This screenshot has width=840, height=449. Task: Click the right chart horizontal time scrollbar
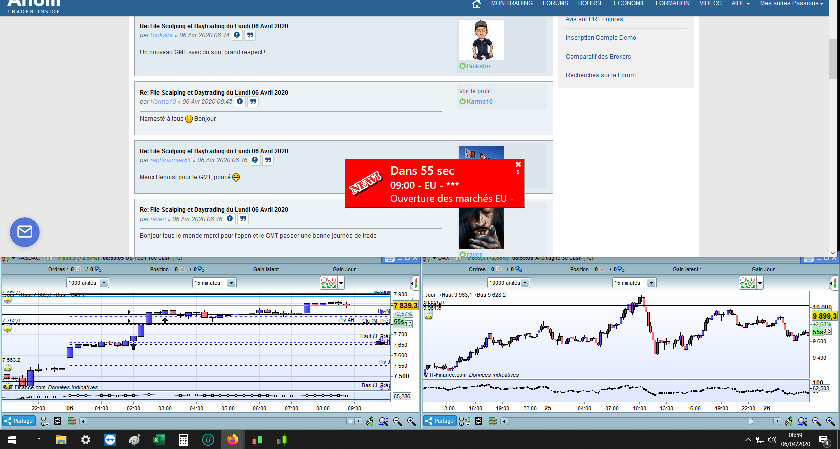[641, 422]
